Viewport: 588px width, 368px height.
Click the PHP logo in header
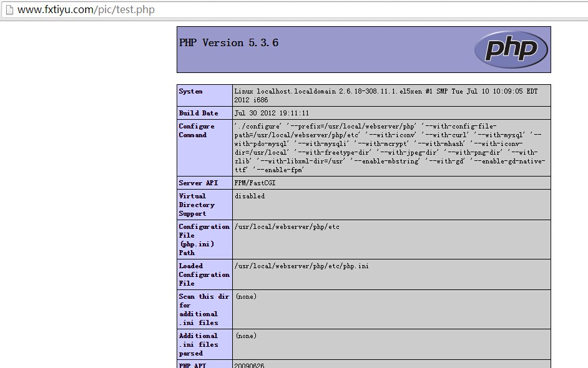[511, 49]
